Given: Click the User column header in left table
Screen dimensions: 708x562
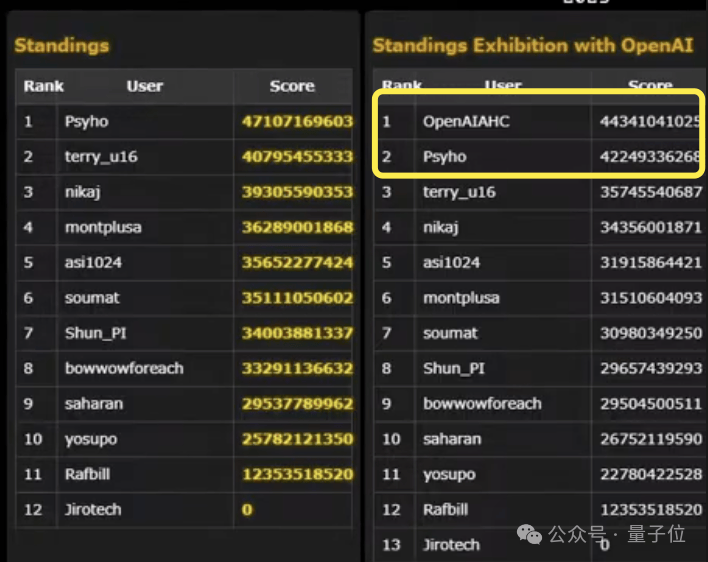Looking at the screenshot, I should [144, 86].
